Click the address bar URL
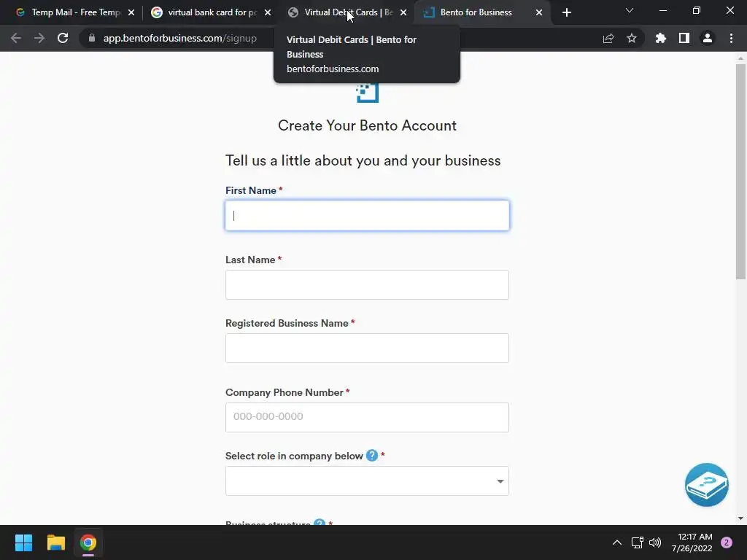 180,38
